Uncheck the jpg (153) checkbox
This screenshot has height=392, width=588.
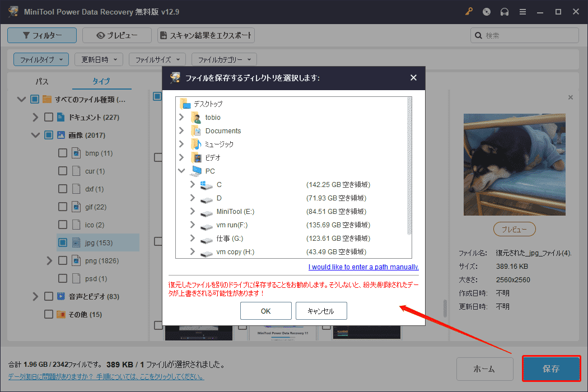click(63, 242)
